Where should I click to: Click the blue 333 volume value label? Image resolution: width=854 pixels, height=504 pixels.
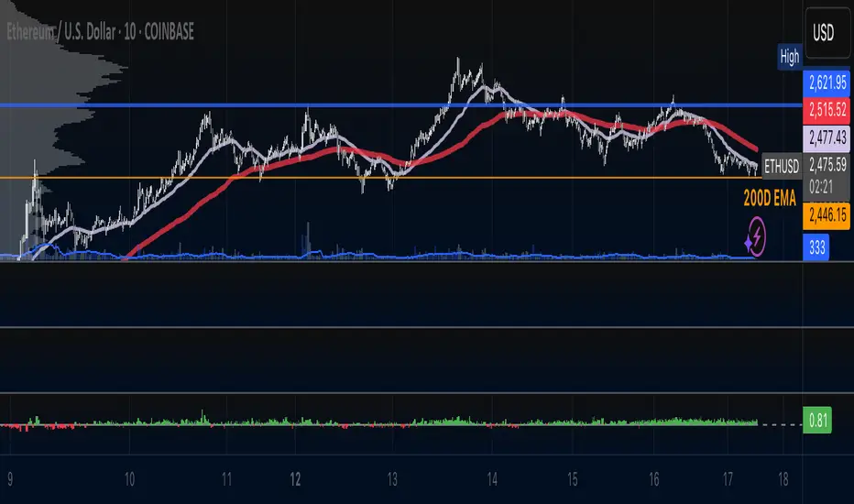[x=816, y=248]
